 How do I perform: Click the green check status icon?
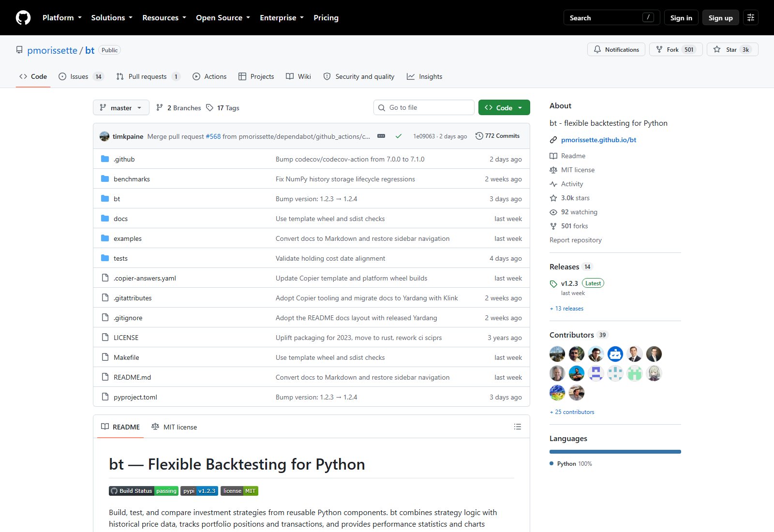point(399,136)
